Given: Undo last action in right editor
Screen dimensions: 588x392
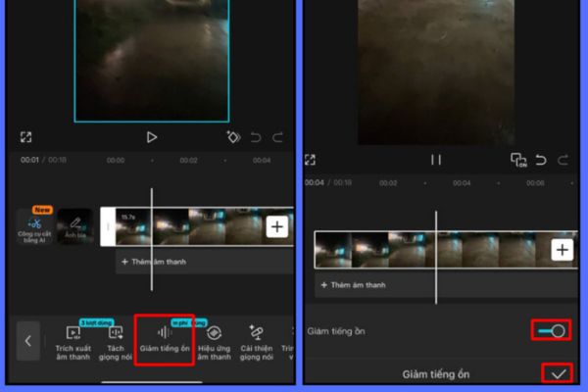Looking at the screenshot, I should [541, 160].
